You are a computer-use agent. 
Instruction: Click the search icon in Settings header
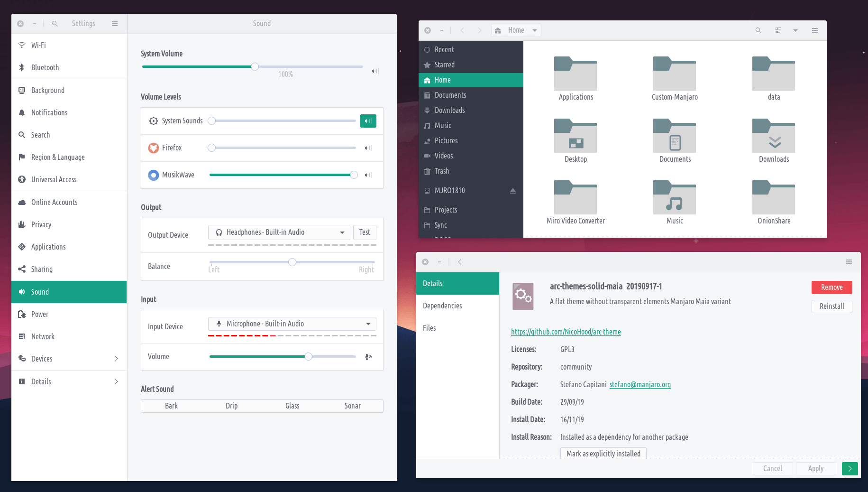point(55,24)
